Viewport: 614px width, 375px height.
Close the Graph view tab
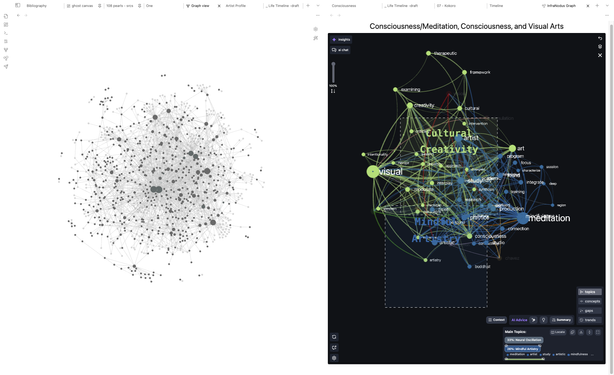coord(219,6)
